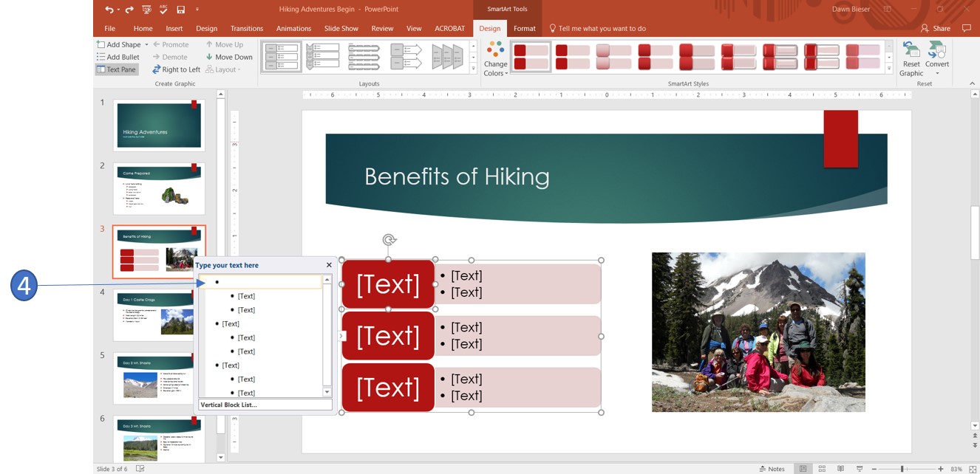Click Reset Graphic

point(911,59)
